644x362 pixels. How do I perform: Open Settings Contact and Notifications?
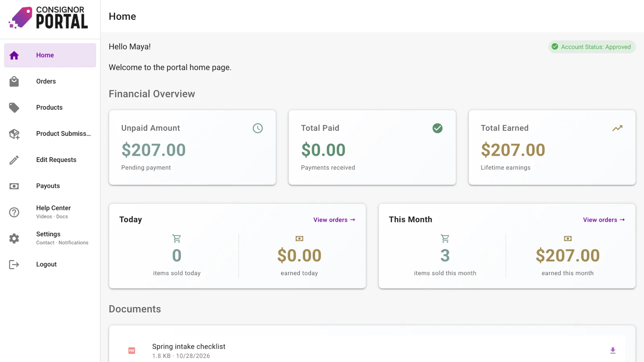pyautogui.click(x=50, y=238)
